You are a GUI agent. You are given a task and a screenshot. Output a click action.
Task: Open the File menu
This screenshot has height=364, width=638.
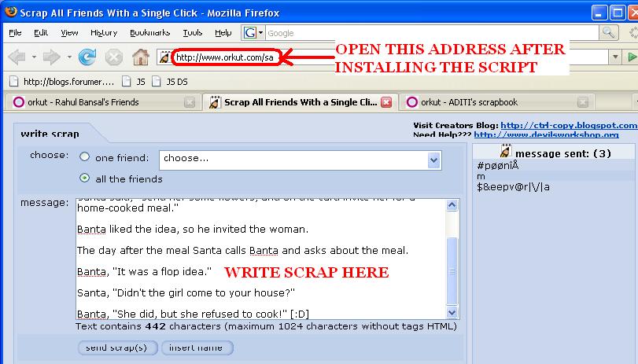coord(15,32)
